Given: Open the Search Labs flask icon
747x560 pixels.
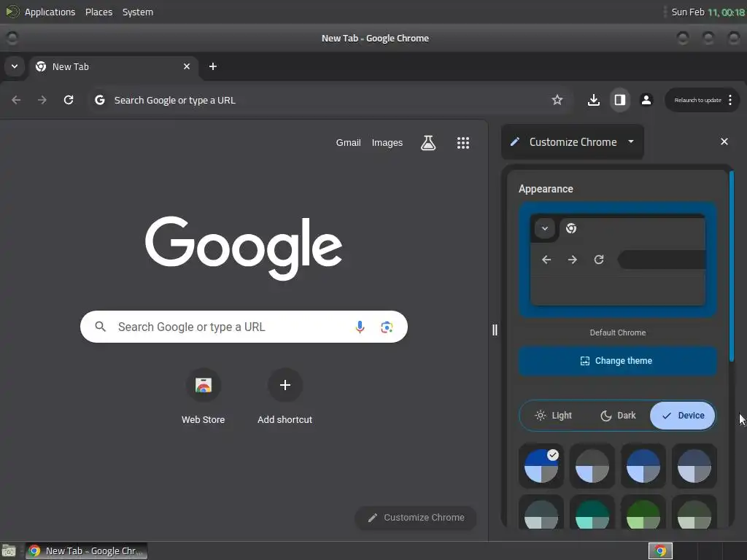Looking at the screenshot, I should (x=427, y=142).
